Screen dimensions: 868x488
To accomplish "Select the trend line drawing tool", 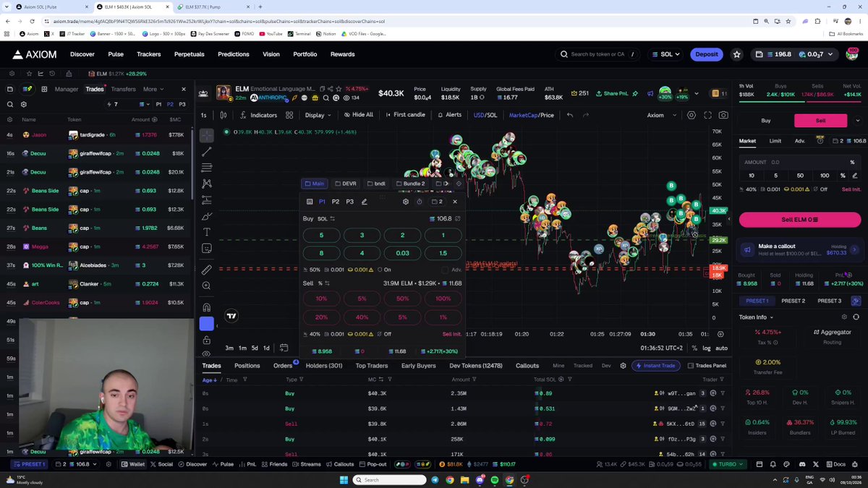I will point(207,152).
